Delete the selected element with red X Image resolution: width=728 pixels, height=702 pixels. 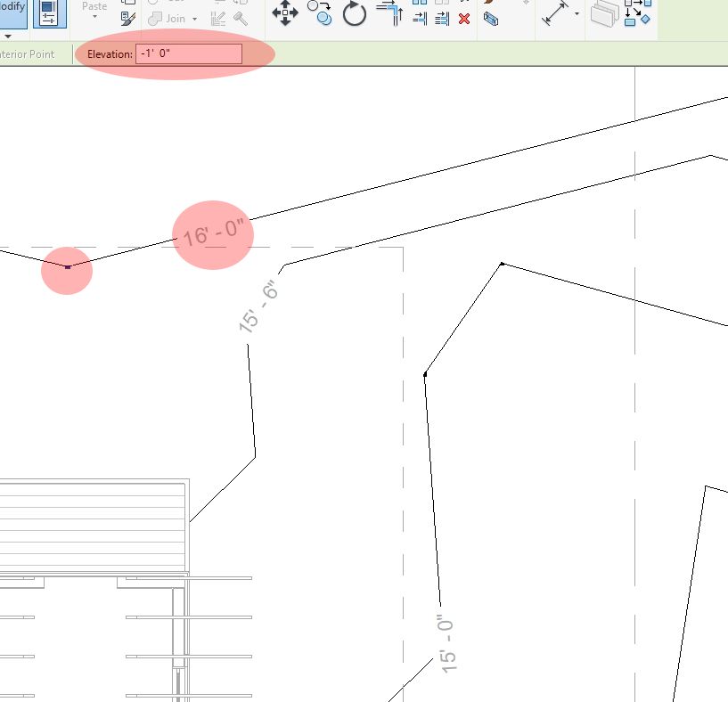(464, 18)
